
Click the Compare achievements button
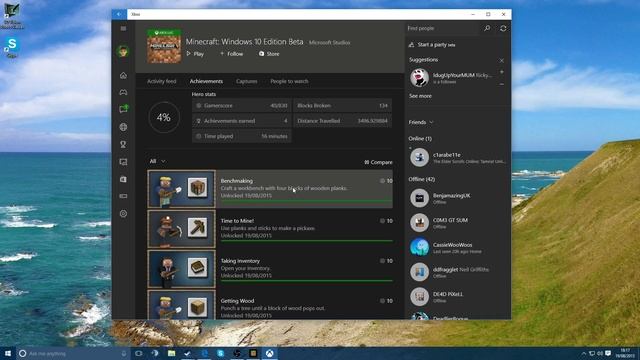point(378,162)
